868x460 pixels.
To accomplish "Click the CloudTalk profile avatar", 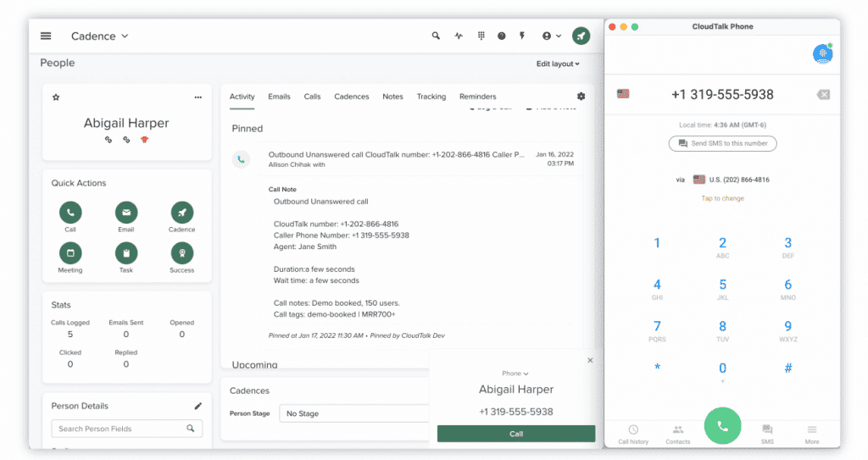I will 822,53.
